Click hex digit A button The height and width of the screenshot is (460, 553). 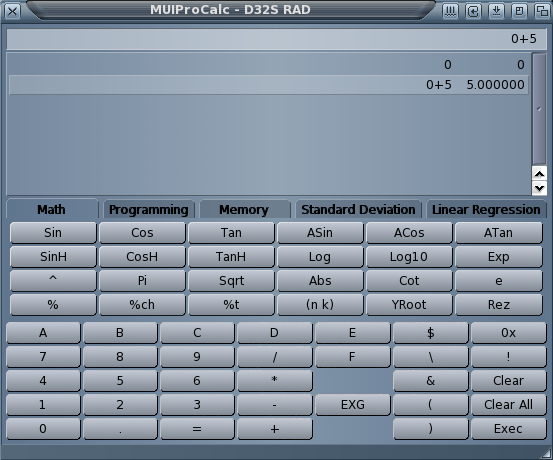(x=43, y=333)
